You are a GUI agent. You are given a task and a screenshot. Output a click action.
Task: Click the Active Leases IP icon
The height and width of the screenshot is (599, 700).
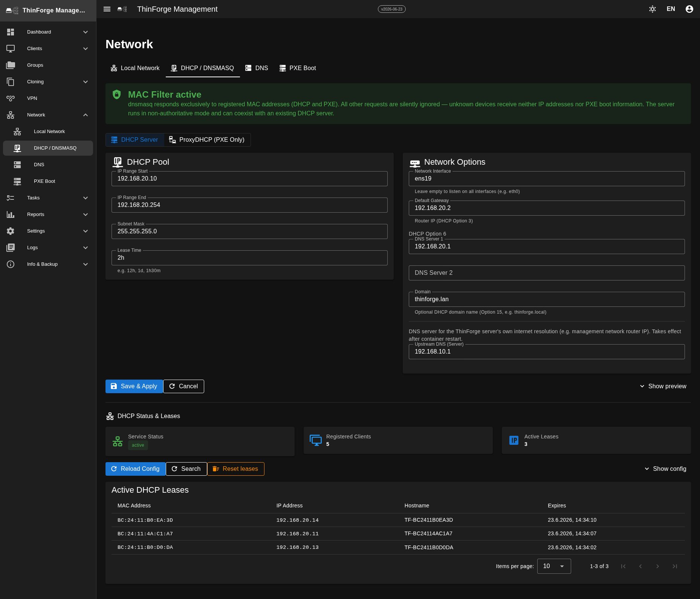tap(514, 440)
